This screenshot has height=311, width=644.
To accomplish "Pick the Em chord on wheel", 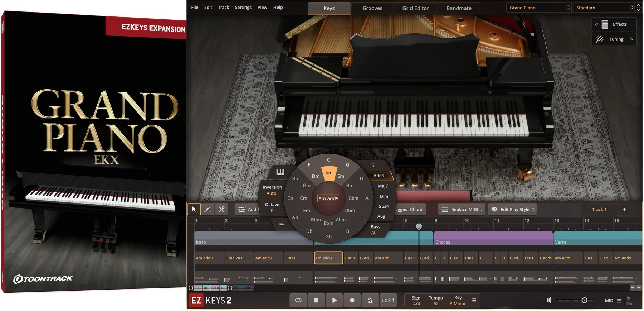I will (341, 176).
